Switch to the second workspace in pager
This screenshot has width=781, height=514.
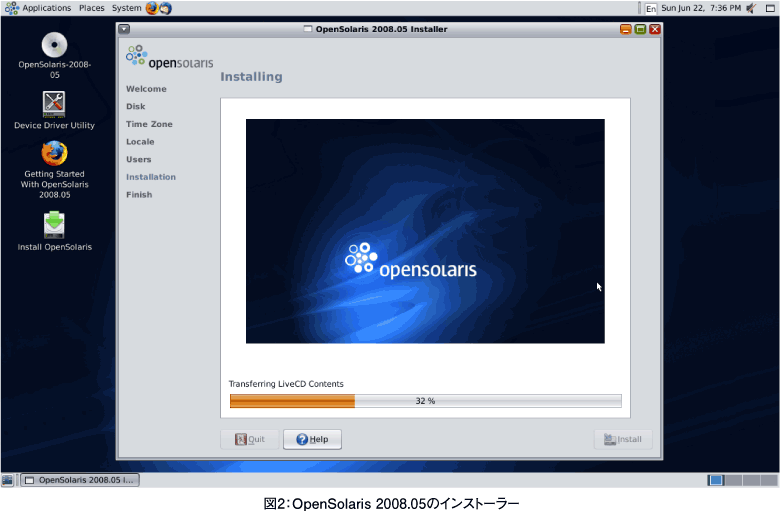[x=733, y=480]
